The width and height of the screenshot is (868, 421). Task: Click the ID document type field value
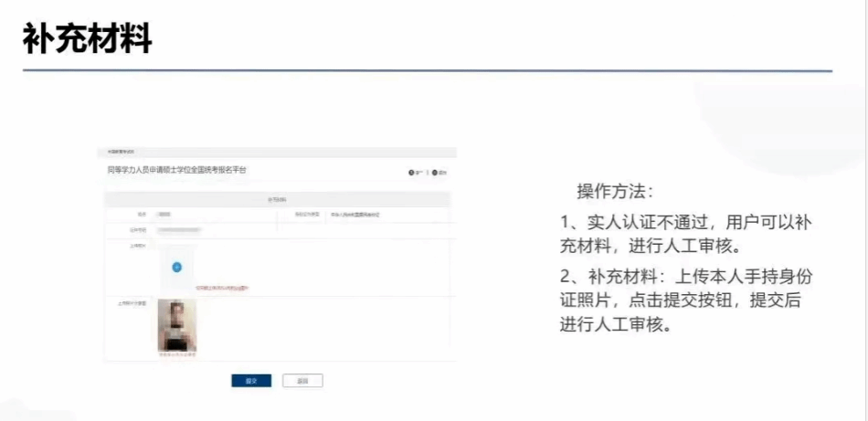355,216
